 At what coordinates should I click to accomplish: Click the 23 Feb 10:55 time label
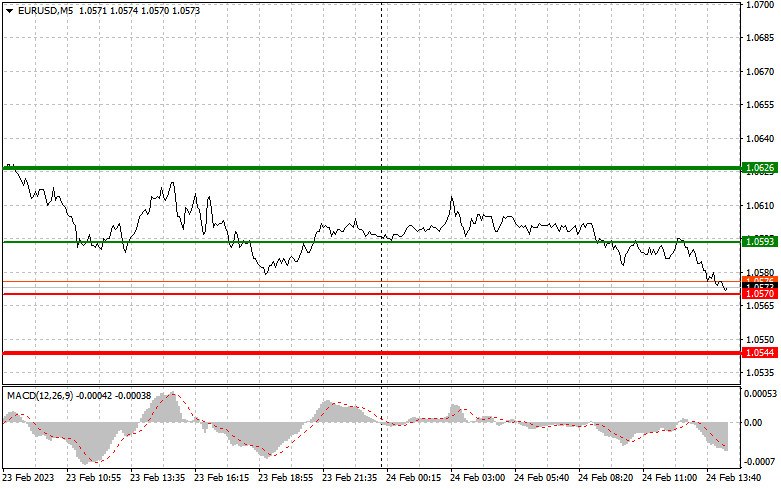[x=94, y=478]
